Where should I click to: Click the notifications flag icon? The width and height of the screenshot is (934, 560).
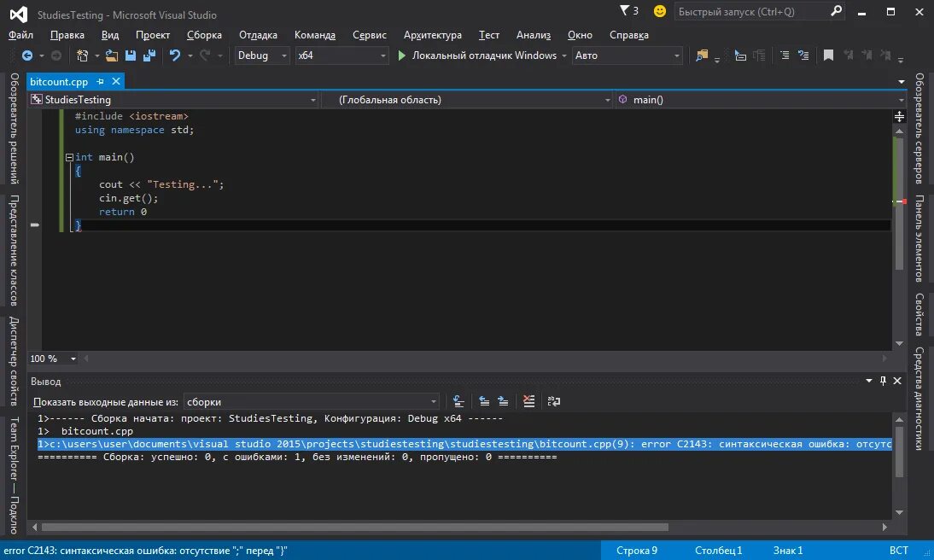tap(624, 11)
